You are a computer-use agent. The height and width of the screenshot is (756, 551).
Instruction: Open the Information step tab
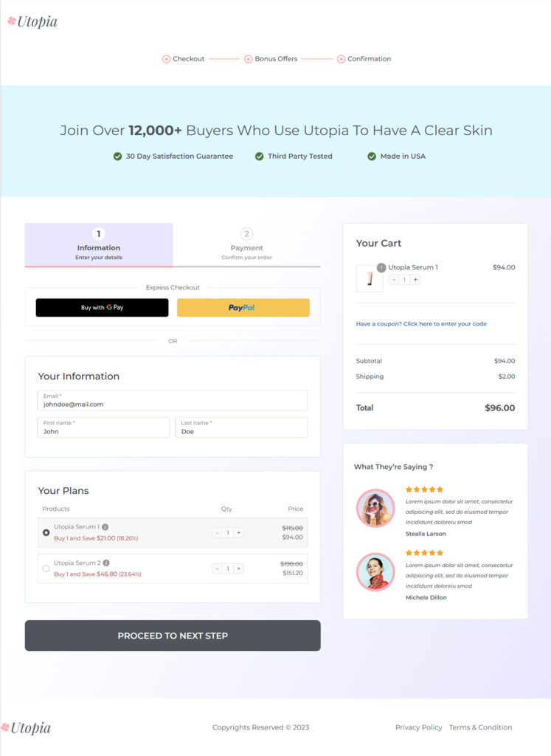pyautogui.click(x=99, y=244)
